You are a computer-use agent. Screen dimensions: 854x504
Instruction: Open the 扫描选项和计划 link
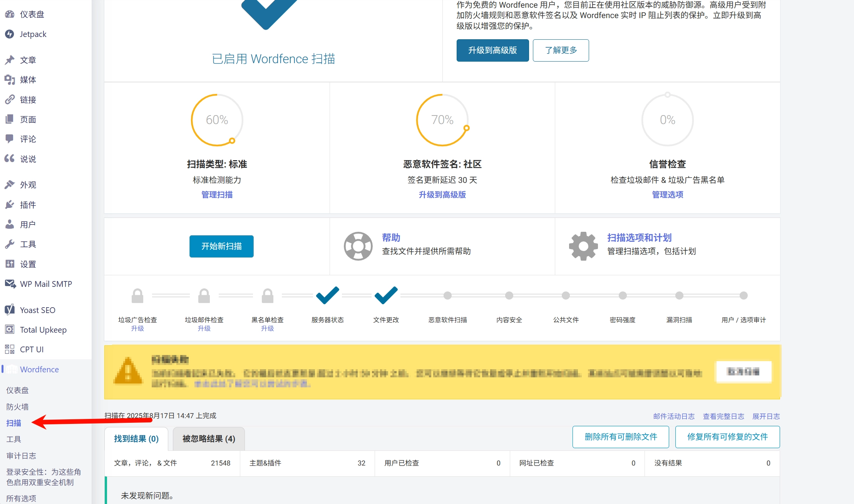[639, 238]
